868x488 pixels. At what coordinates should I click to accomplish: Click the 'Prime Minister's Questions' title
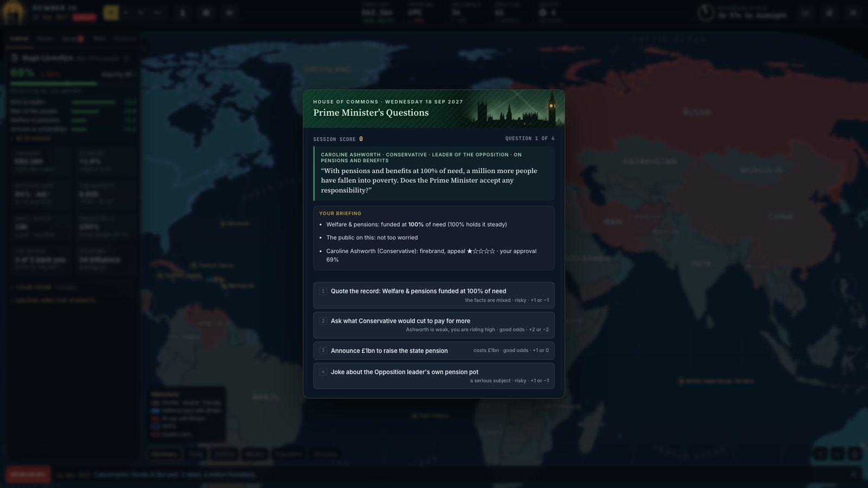(371, 113)
